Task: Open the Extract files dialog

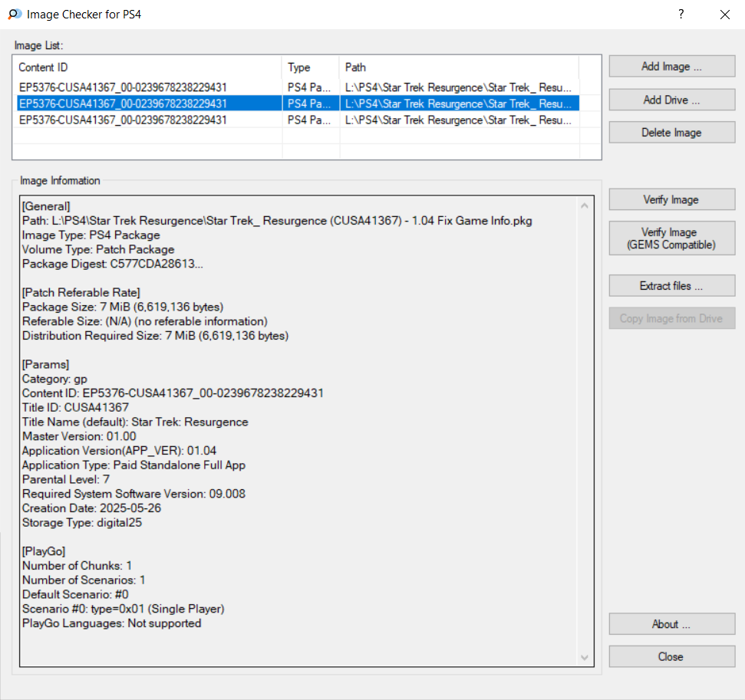Action: (672, 286)
